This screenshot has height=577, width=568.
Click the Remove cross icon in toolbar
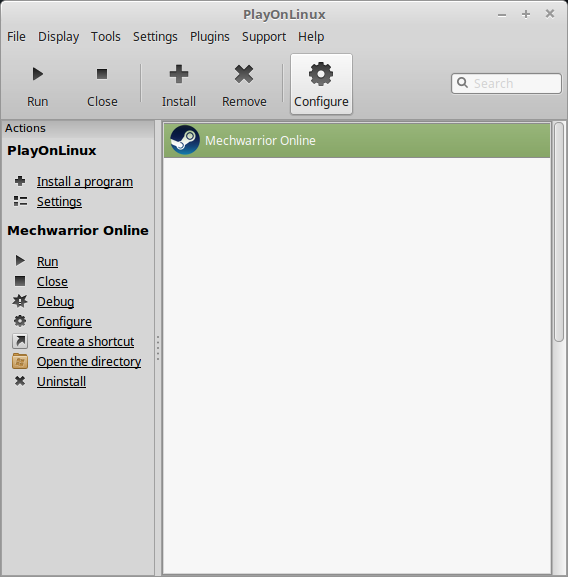[244, 74]
